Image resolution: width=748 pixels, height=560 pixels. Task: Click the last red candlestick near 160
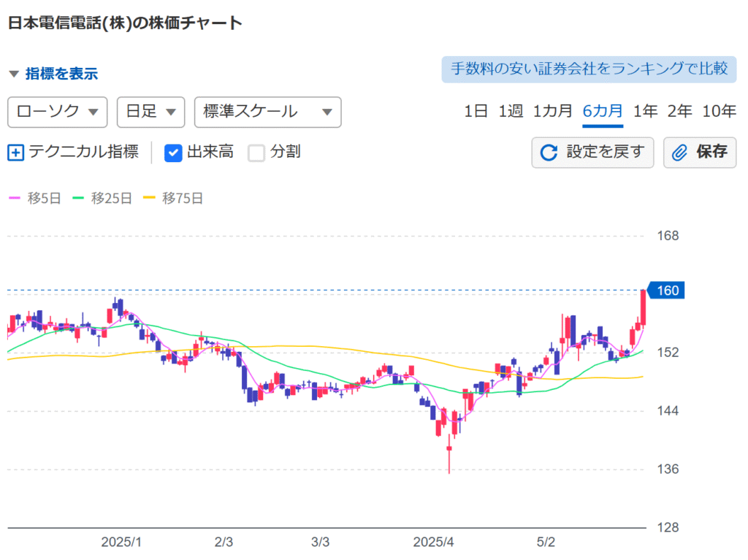click(x=643, y=307)
